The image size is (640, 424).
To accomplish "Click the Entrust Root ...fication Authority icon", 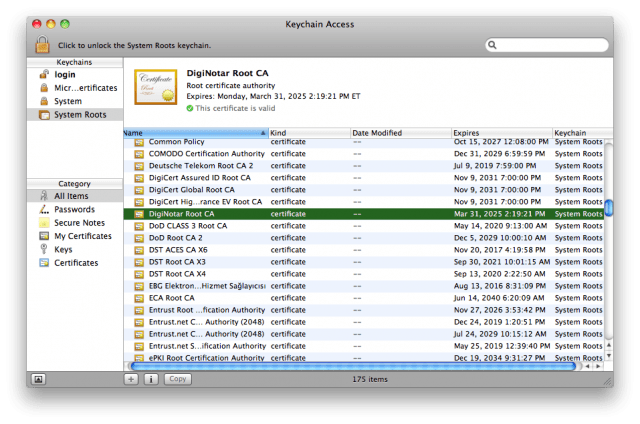I will pos(139,311).
